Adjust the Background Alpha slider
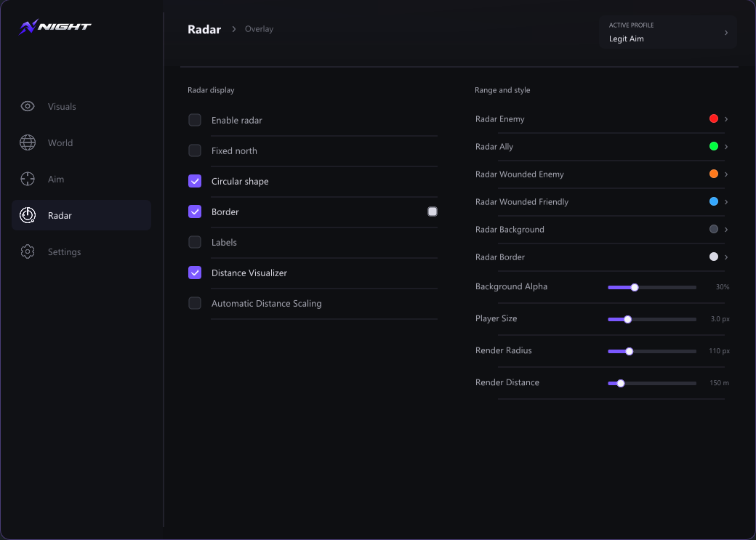 pos(652,287)
